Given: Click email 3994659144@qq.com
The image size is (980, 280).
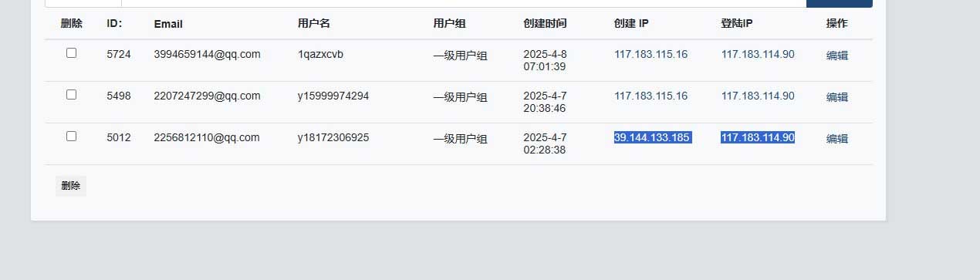Looking at the screenshot, I should 207,54.
